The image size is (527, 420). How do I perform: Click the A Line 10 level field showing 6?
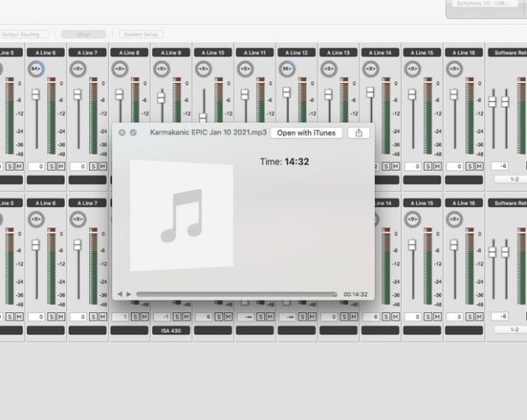pyautogui.click(x=204, y=316)
